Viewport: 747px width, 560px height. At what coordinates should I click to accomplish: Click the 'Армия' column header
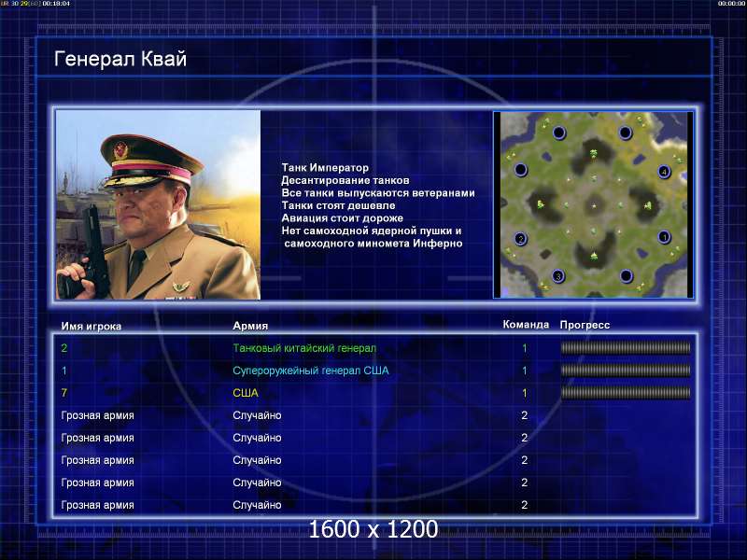click(250, 326)
